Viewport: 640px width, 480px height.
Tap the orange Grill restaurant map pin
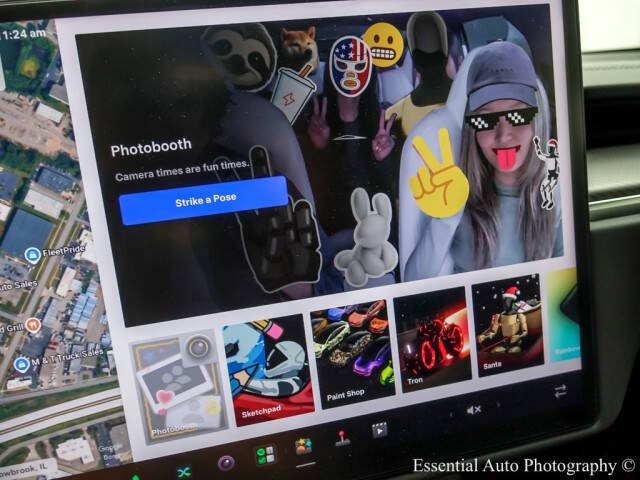(x=33, y=325)
